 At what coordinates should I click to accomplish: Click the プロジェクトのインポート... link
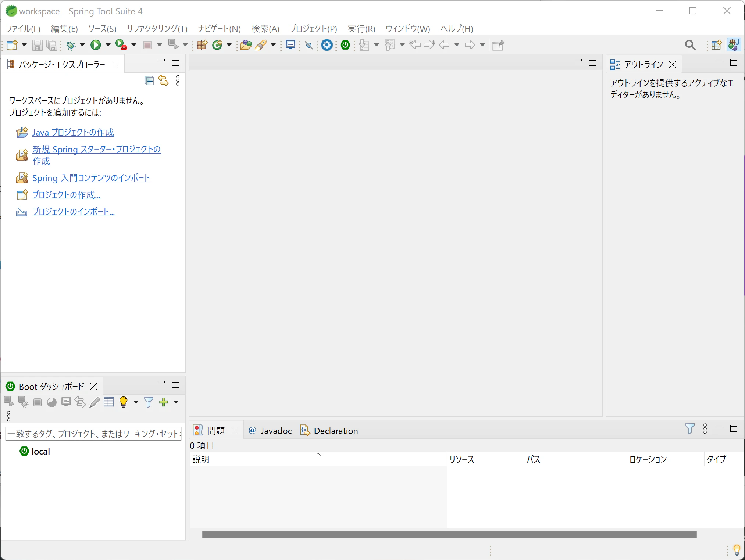pos(74,212)
